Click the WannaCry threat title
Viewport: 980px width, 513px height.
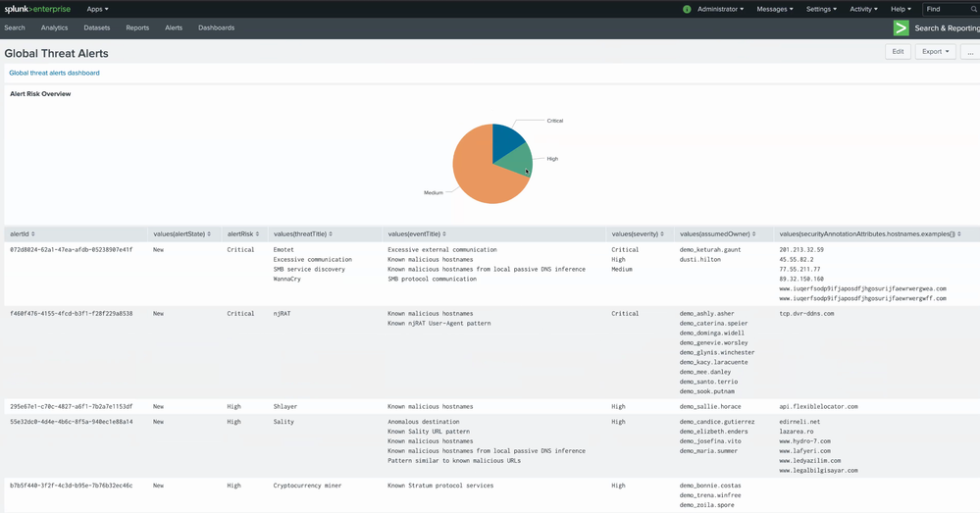pyautogui.click(x=286, y=280)
